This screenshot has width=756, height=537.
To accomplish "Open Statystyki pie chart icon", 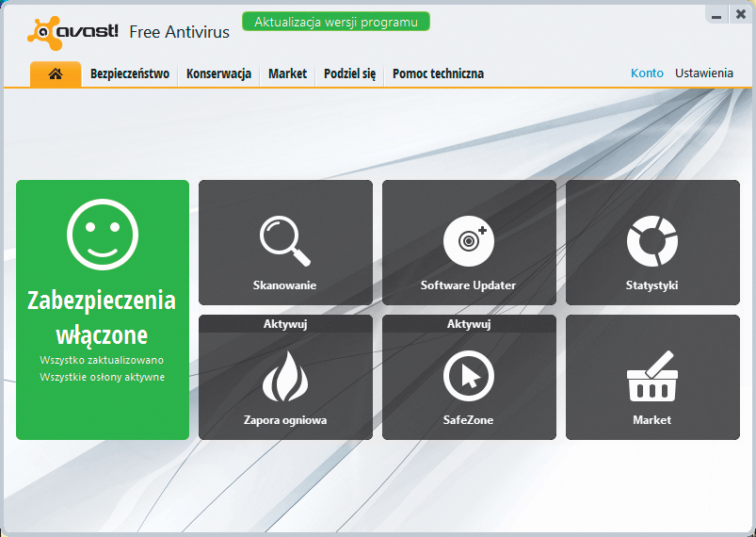I will (651, 241).
